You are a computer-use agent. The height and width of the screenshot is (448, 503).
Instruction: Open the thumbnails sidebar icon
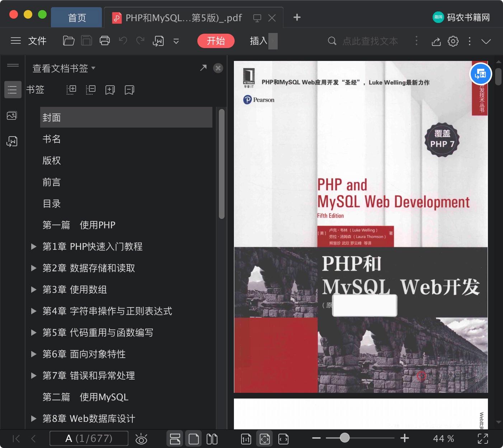pyautogui.click(x=12, y=115)
